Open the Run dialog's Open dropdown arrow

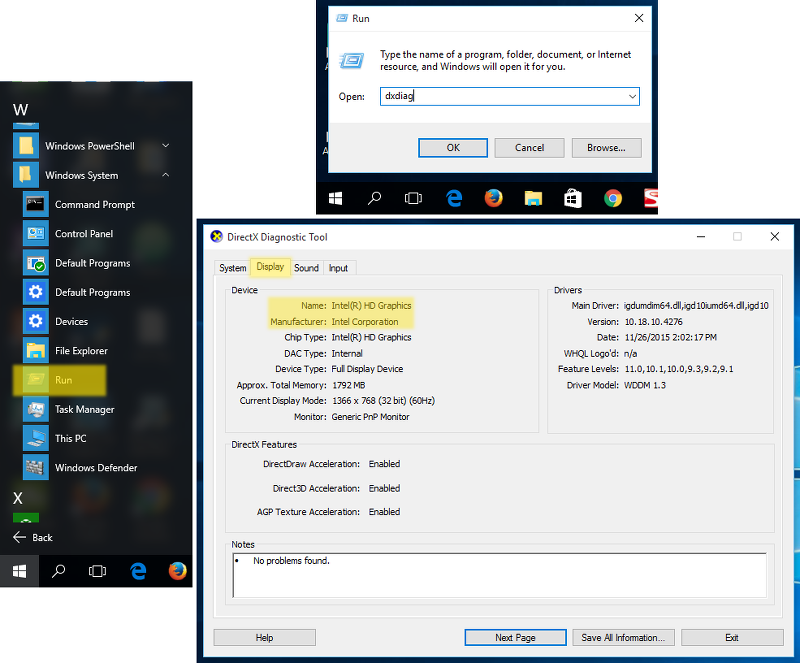point(632,97)
